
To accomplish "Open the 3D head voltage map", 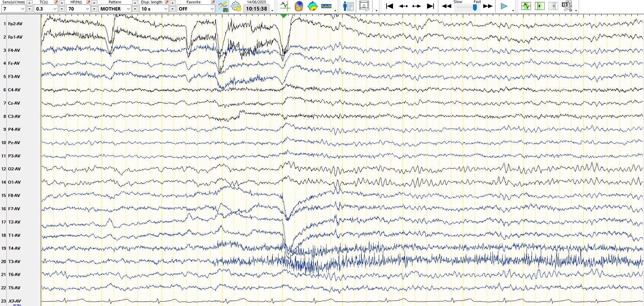I will click(299, 6).
